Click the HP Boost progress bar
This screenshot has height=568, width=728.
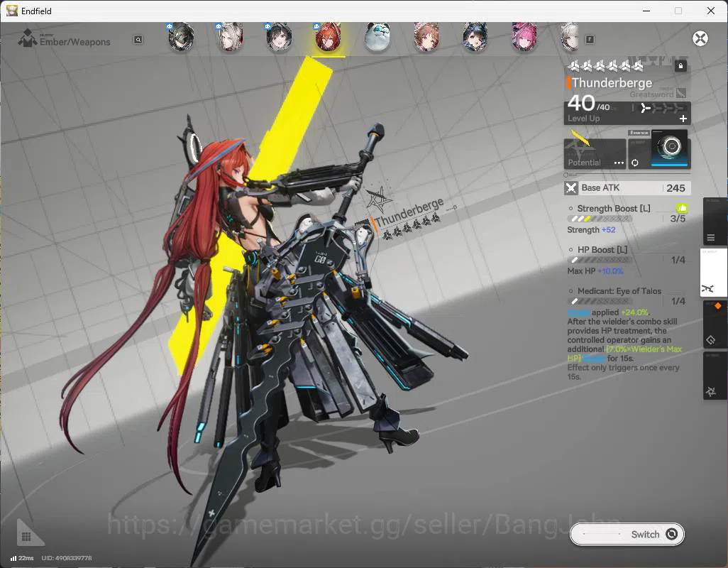[601, 260]
